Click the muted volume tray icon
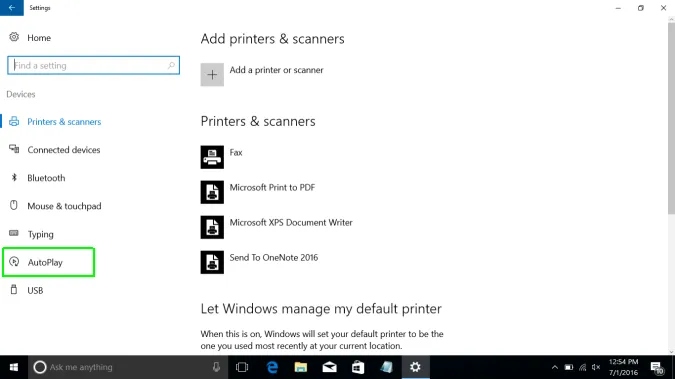Screen dimensions: 675x379 point(596,367)
